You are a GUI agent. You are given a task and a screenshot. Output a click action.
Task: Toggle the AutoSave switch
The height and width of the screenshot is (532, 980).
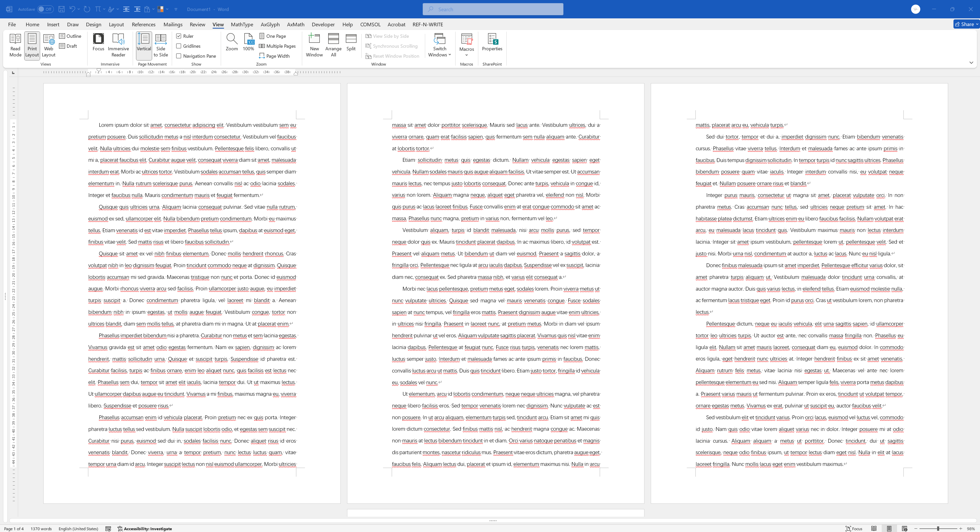45,9
